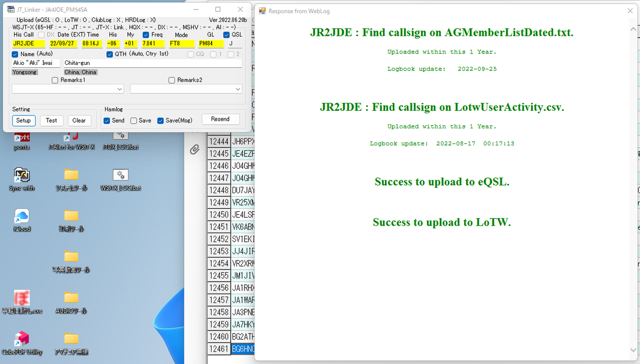Select the AUDIOツール folder on desktop
The width and height of the screenshot is (640, 364).
[x=71, y=303]
